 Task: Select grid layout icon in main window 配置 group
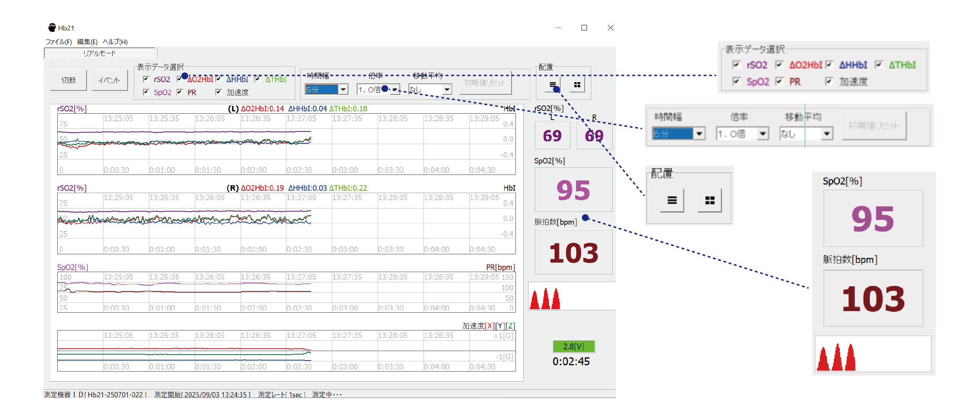click(577, 85)
